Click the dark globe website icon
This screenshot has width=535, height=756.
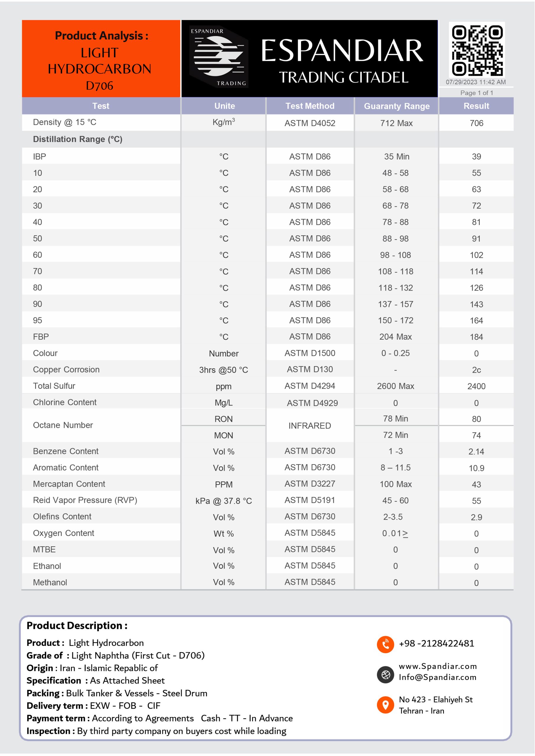click(x=386, y=675)
